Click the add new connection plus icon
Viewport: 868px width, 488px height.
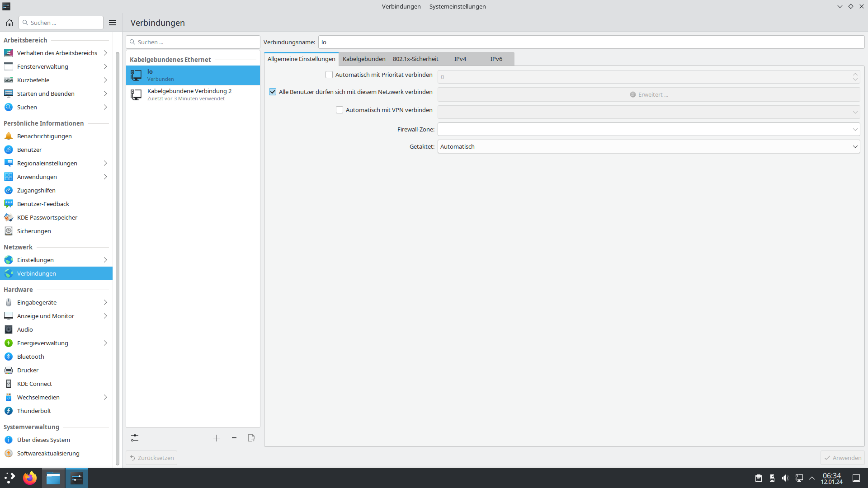(217, 438)
